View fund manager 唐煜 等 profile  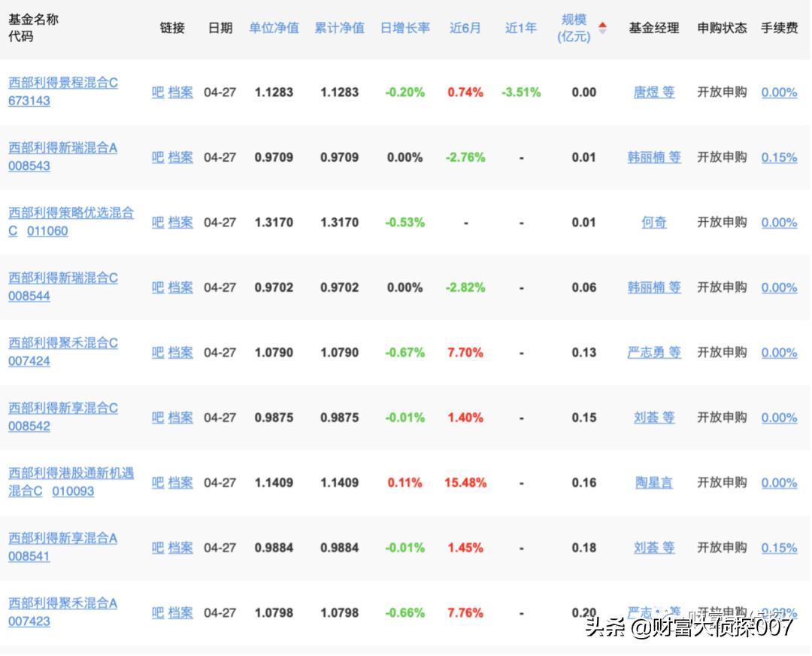tap(653, 92)
